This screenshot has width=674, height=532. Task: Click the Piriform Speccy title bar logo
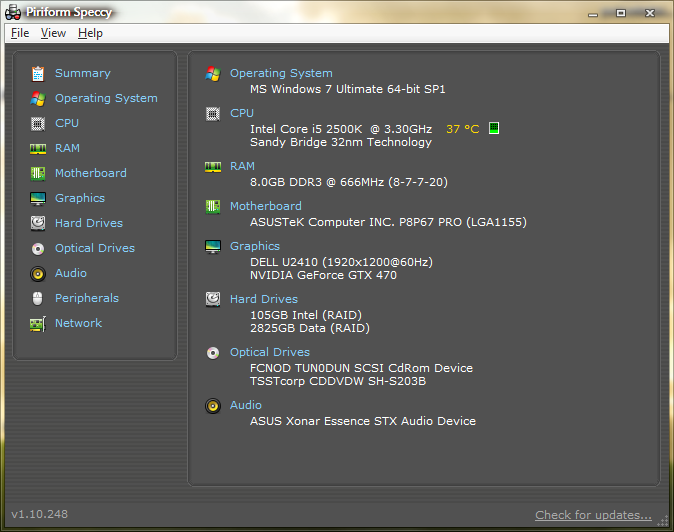(x=13, y=13)
